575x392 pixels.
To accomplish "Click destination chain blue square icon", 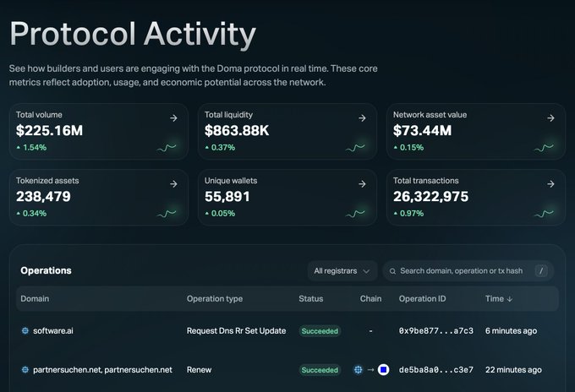I will click(x=383, y=370).
